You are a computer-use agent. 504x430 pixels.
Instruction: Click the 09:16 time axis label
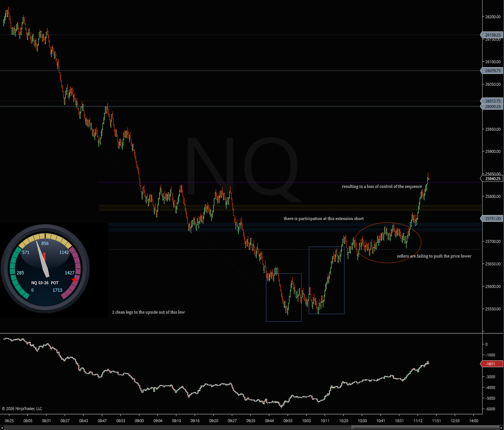[x=195, y=420]
